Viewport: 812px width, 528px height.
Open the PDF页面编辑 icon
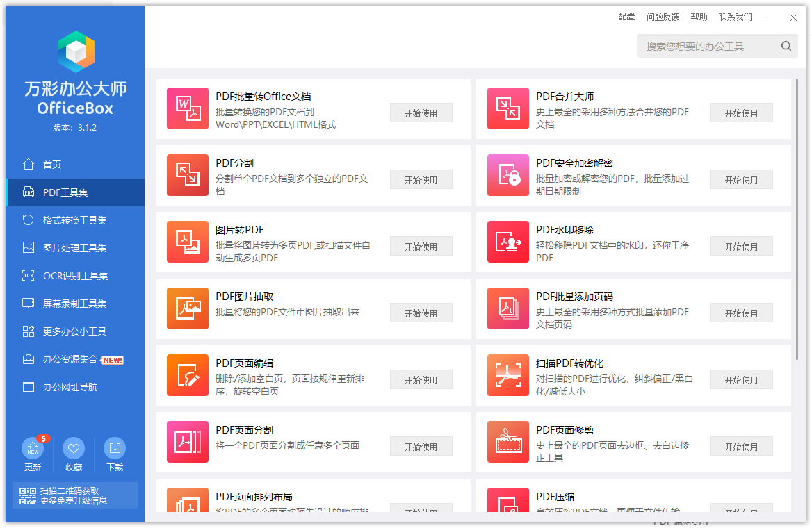[188, 375]
